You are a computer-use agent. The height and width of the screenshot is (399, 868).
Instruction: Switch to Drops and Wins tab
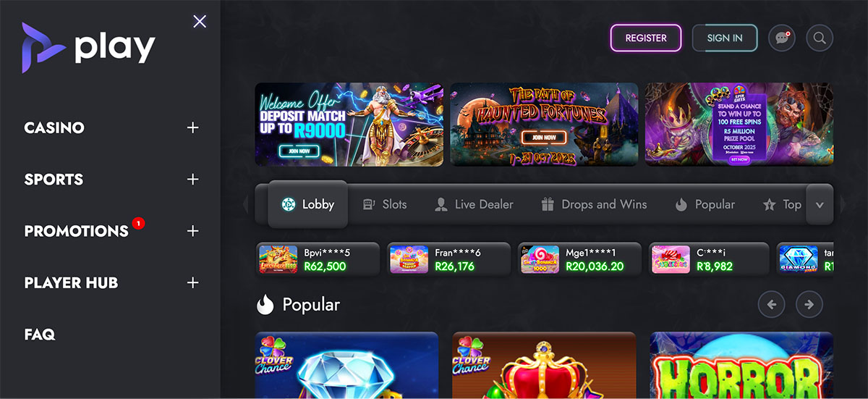point(594,204)
